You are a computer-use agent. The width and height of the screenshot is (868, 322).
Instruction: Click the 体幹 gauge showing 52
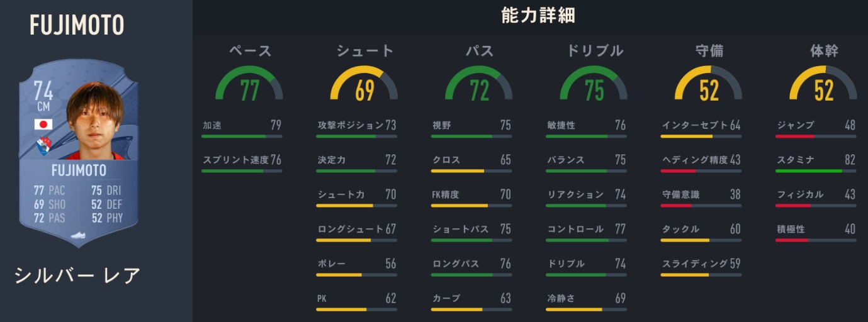(x=823, y=85)
